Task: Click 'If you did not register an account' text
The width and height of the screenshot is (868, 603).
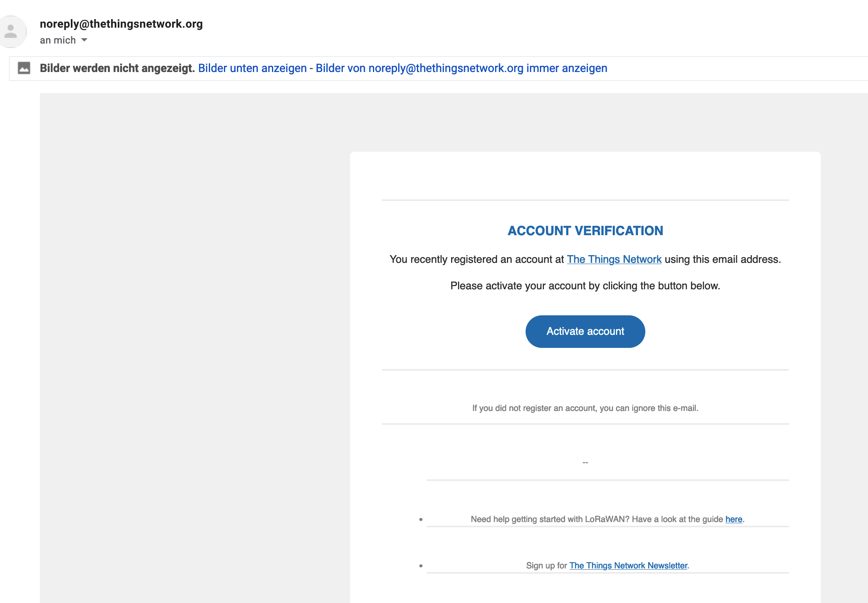Action: pos(534,408)
